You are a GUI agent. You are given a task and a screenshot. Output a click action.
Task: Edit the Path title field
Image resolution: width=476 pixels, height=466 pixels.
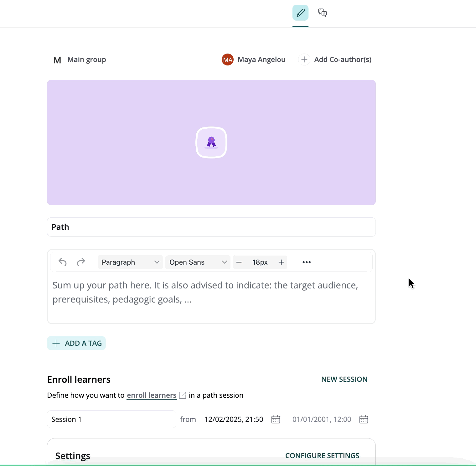[211, 227]
